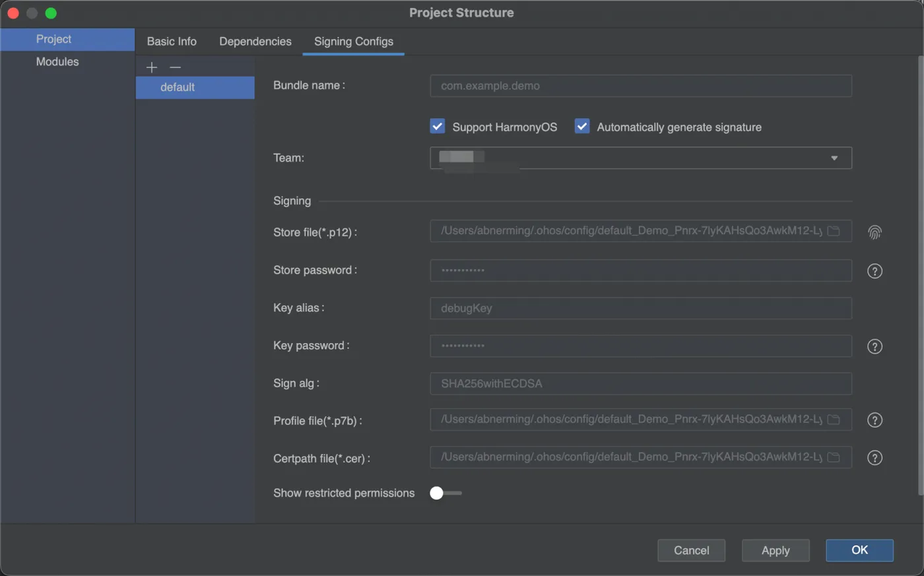The width and height of the screenshot is (924, 576).
Task: Switch to Dependencies tab
Action: click(x=255, y=42)
